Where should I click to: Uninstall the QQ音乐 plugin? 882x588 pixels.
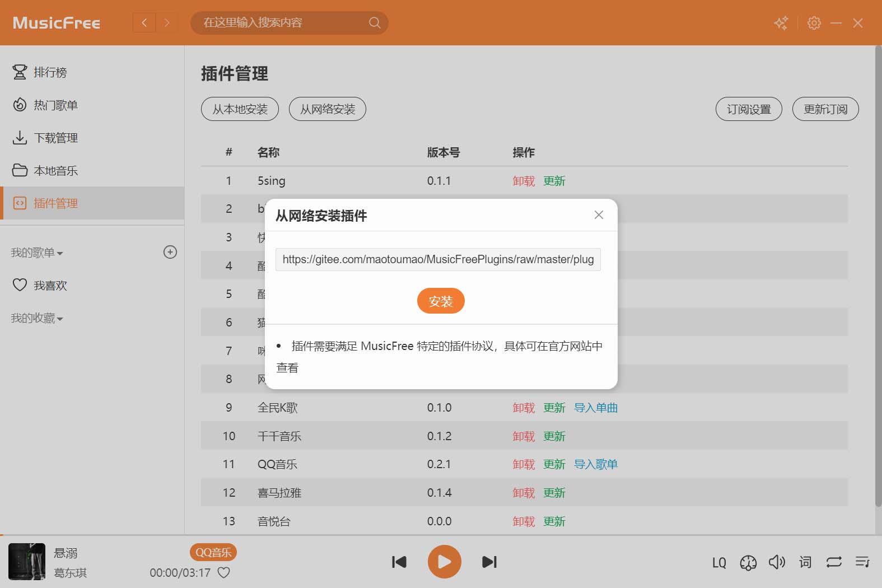[x=524, y=464]
